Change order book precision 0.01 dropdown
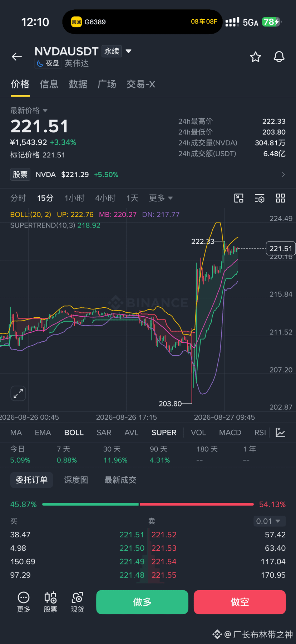296x644 pixels. click(269, 521)
